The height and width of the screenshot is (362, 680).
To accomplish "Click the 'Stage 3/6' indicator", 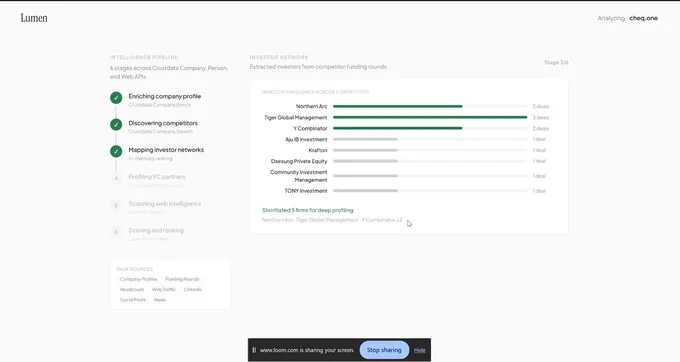I will point(556,62).
